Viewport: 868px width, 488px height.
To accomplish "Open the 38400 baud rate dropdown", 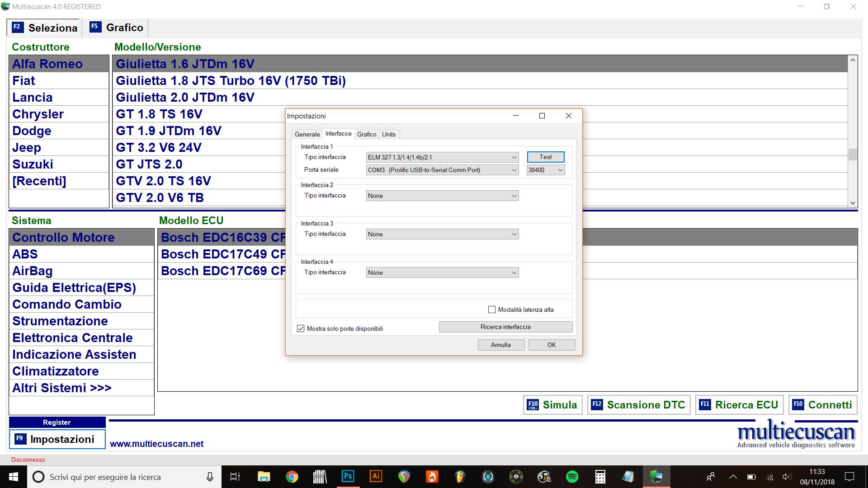I will tap(546, 170).
